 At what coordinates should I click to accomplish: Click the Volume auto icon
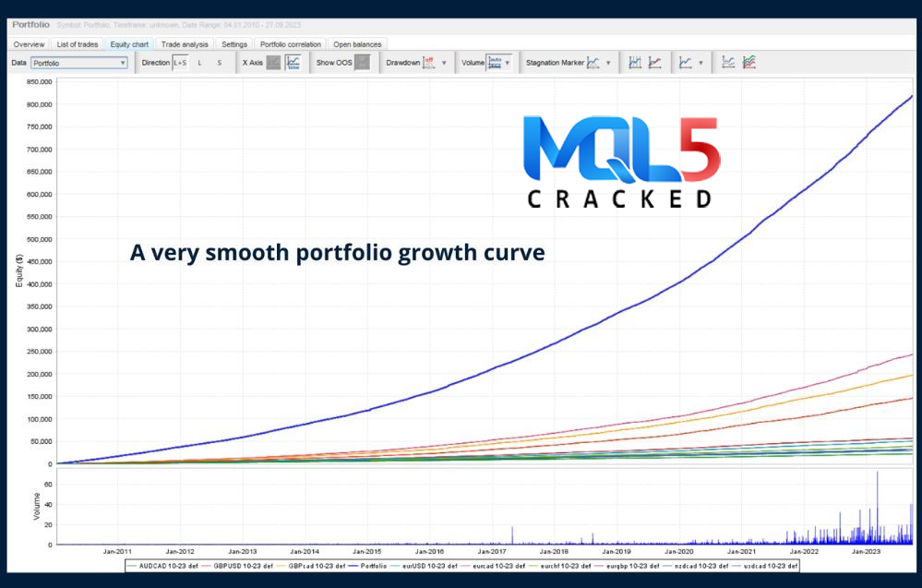coord(495,63)
